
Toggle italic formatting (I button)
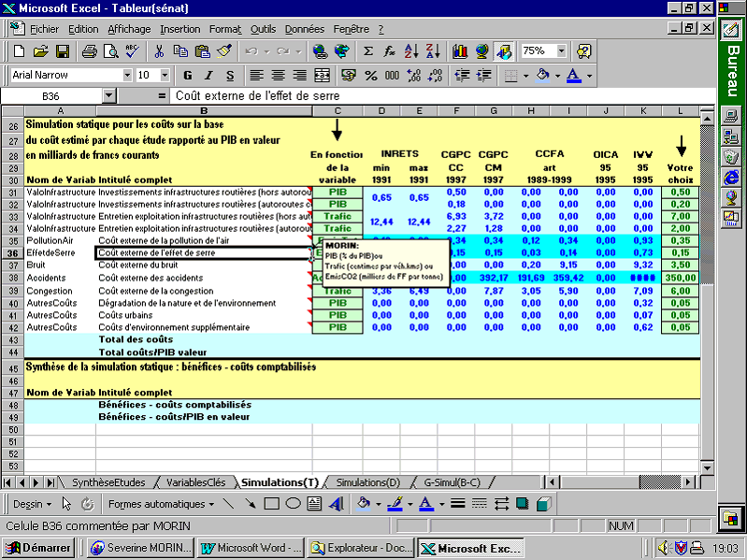[x=208, y=75]
